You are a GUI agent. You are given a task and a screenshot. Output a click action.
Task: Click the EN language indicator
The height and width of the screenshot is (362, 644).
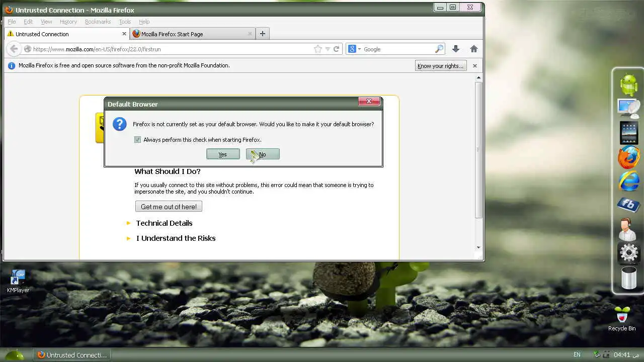[577, 354]
